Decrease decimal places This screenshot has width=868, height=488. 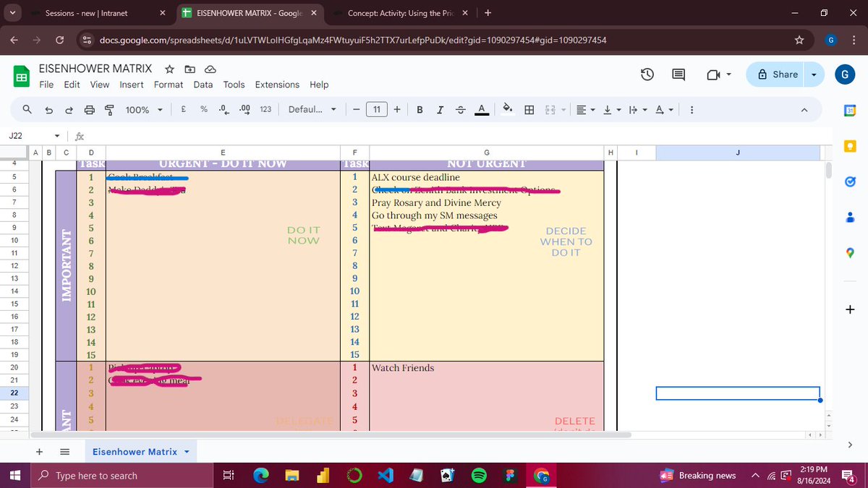(224, 110)
